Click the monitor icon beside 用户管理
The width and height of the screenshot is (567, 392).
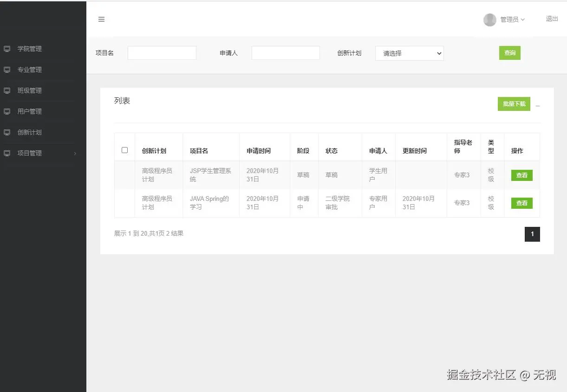pyautogui.click(x=7, y=111)
